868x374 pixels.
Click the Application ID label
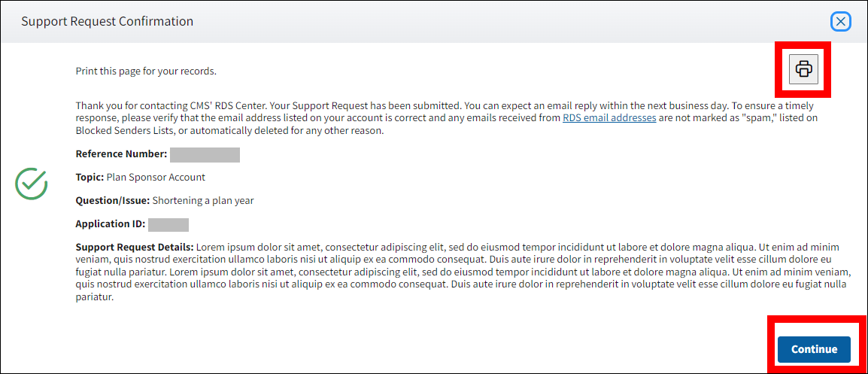[x=110, y=224]
